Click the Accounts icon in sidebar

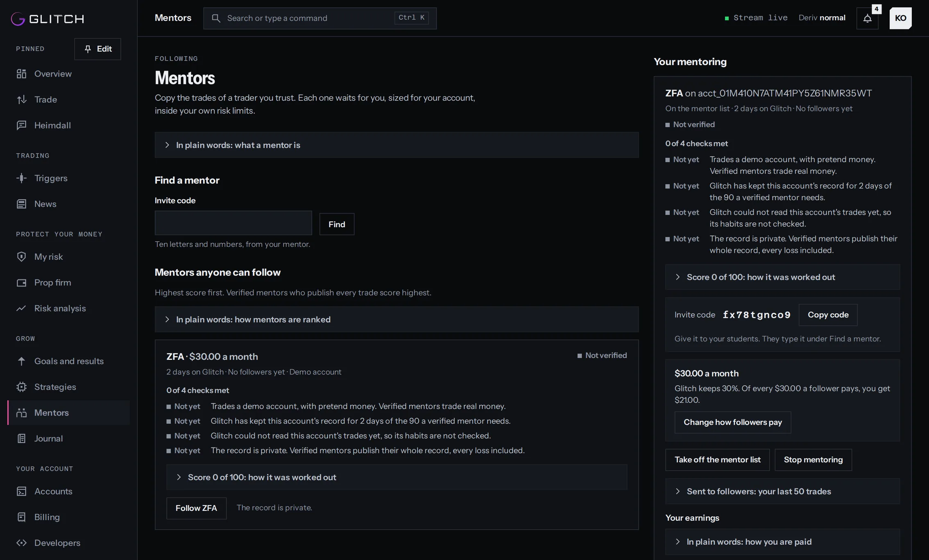(21, 491)
